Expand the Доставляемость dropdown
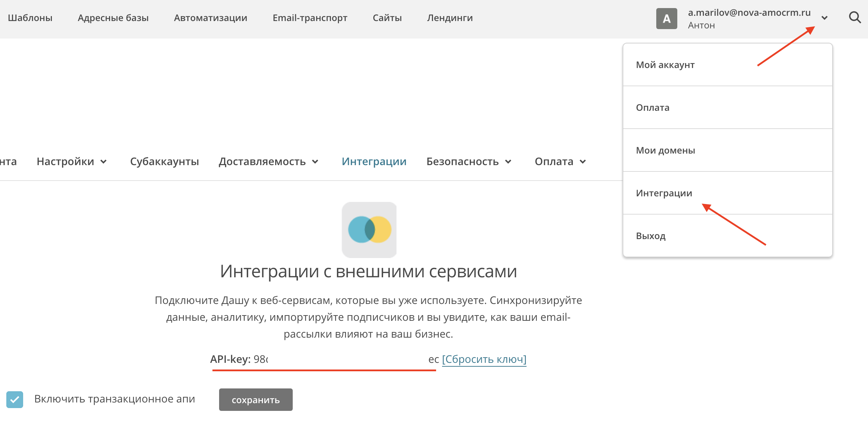Screen dimensions: 868x427 coord(315,162)
